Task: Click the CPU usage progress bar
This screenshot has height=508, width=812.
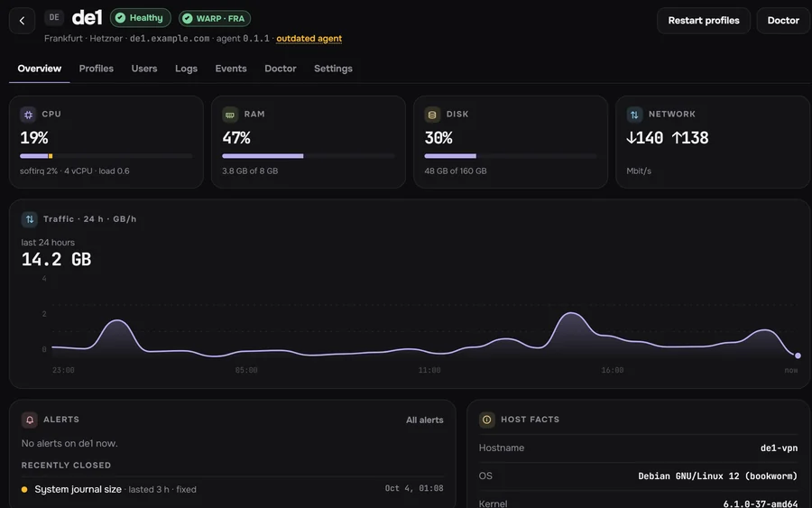Action: [x=106, y=156]
